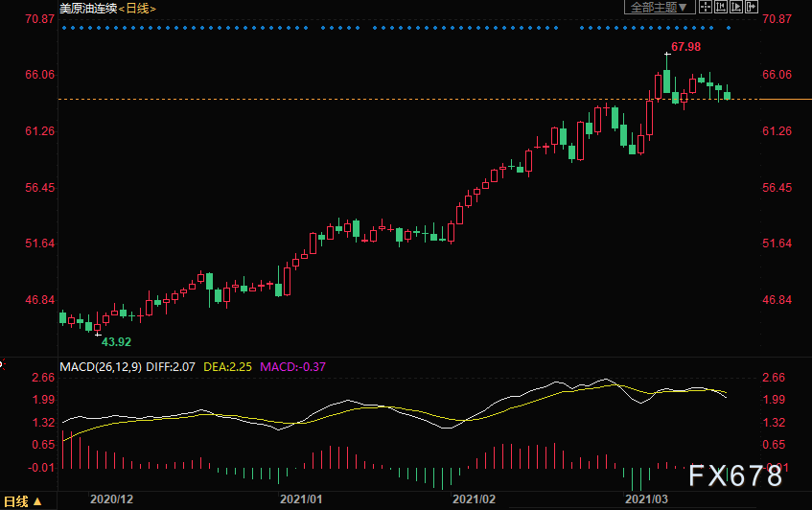Click the 2021/01 date axis label
This screenshot has height=510, width=812.
(301, 499)
